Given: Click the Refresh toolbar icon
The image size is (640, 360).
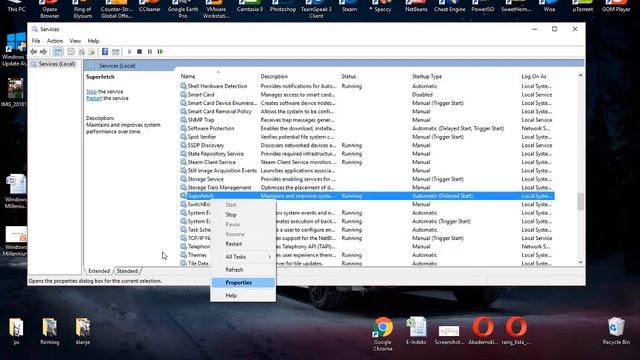Looking at the screenshot, I should coord(82,52).
